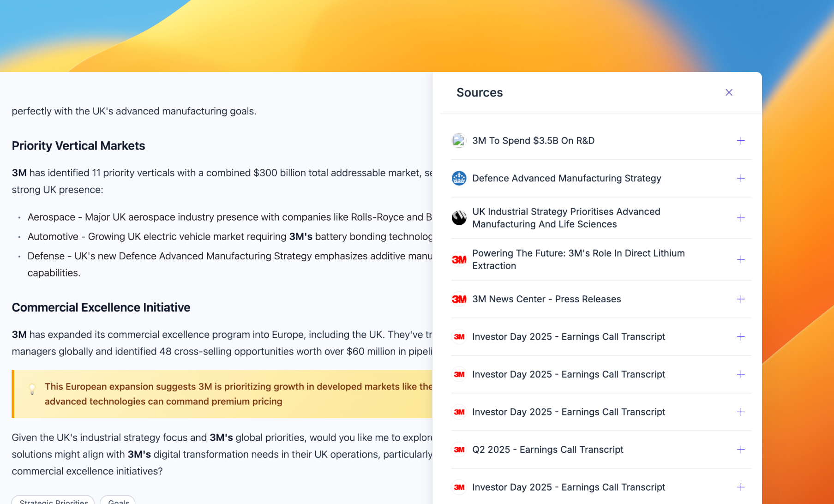The height and width of the screenshot is (504, 834).
Task: Click the 3M logo beside Q2 2025 transcript
Action: pyautogui.click(x=459, y=450)
